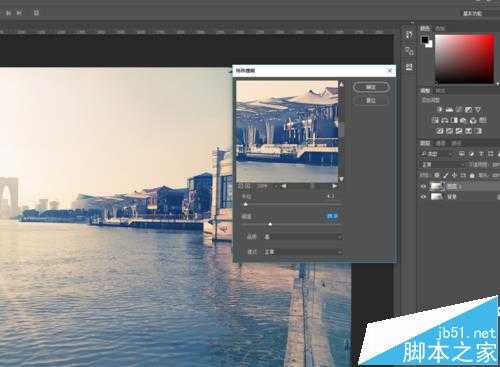Add an Invert adjustment layer
This screenshot has height=367, width=500.
pyautogui.click(x=440, y=131)
